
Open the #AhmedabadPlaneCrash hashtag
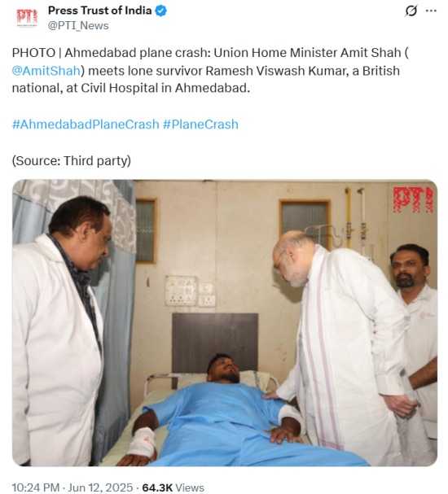(86, 125)
